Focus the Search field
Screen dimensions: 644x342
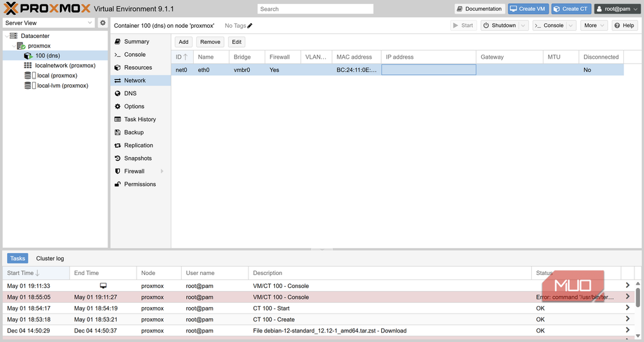tap(316, 9)
